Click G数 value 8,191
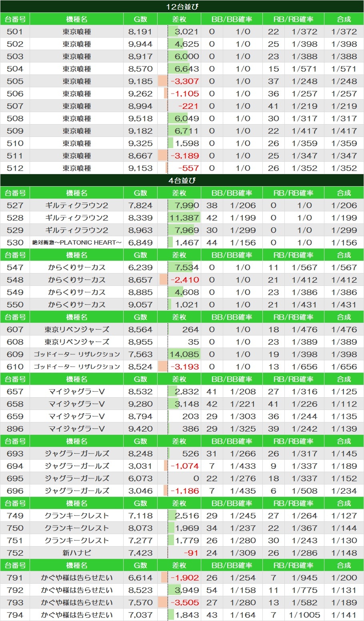The image size is (364, 621). (140, 32)
